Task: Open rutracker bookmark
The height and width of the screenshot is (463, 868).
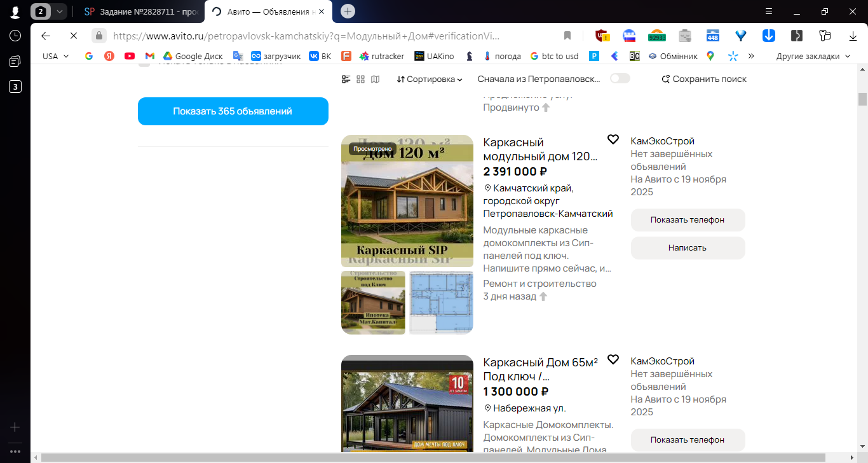Action: point(382,56)
